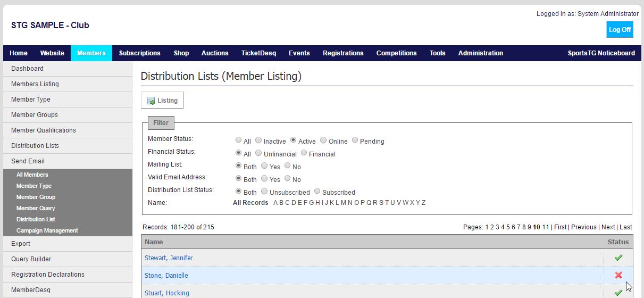Set Mailing List filter to Both
Screen dimensions: 644x298
pyautogui.click(x=238, y=166)
